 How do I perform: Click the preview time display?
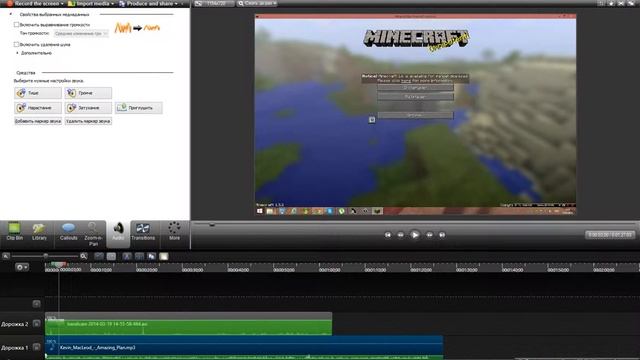click(x=610, y=235)
